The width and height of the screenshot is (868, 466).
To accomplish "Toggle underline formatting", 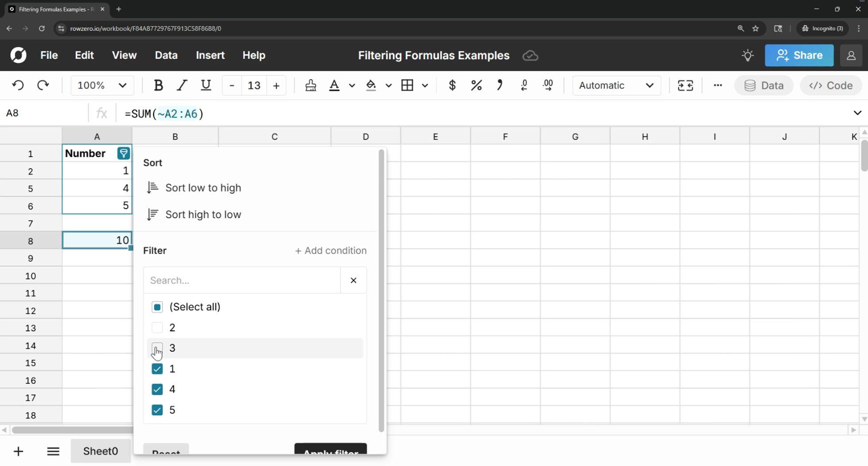I will coord(206,85).
